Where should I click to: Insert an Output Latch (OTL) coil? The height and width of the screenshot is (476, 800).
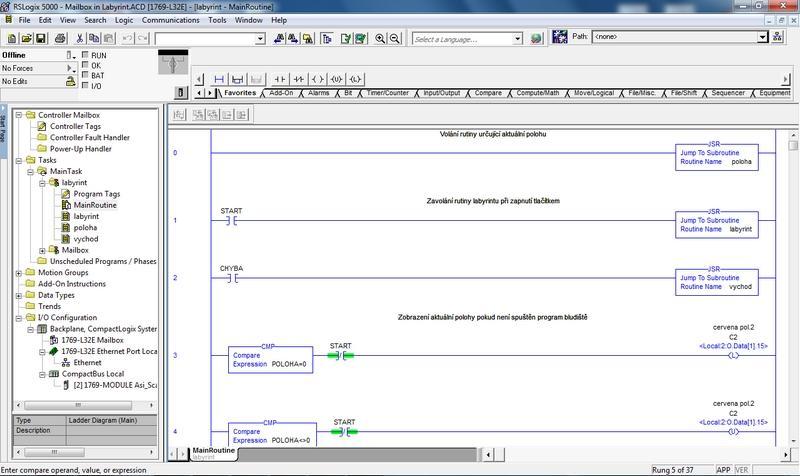355,79
